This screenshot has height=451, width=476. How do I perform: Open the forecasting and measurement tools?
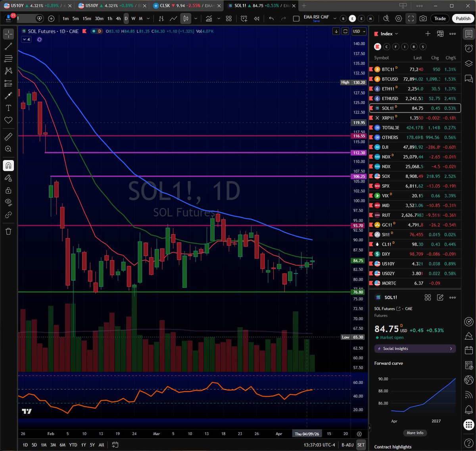(8, 83)
